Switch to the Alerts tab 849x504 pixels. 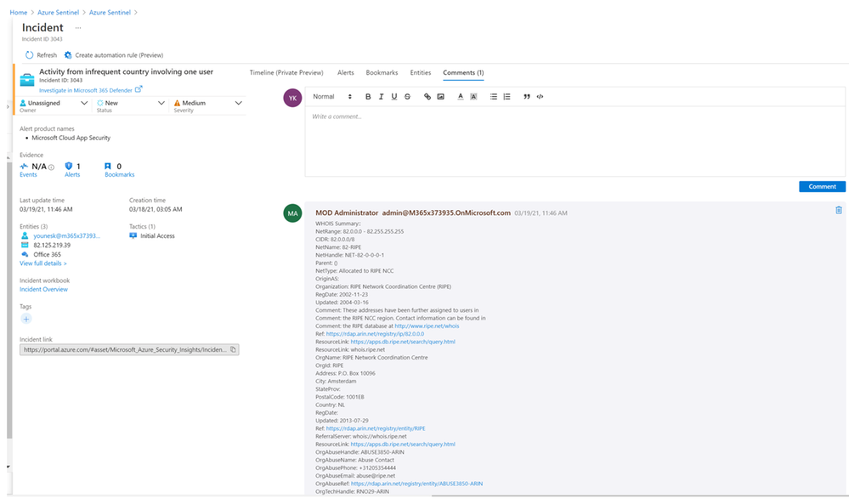(346, 73)
